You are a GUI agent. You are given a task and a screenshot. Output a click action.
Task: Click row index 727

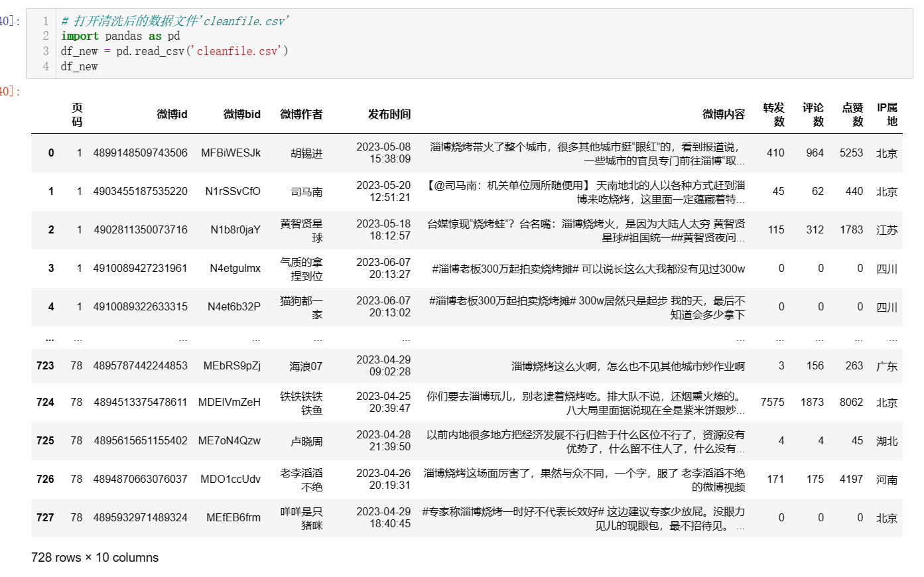click(x=45, y=517)
